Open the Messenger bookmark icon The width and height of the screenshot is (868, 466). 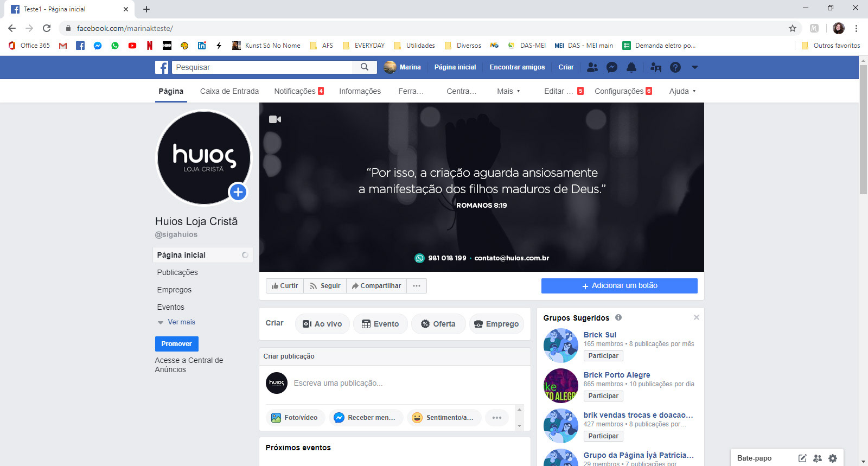tap(98, 46)
